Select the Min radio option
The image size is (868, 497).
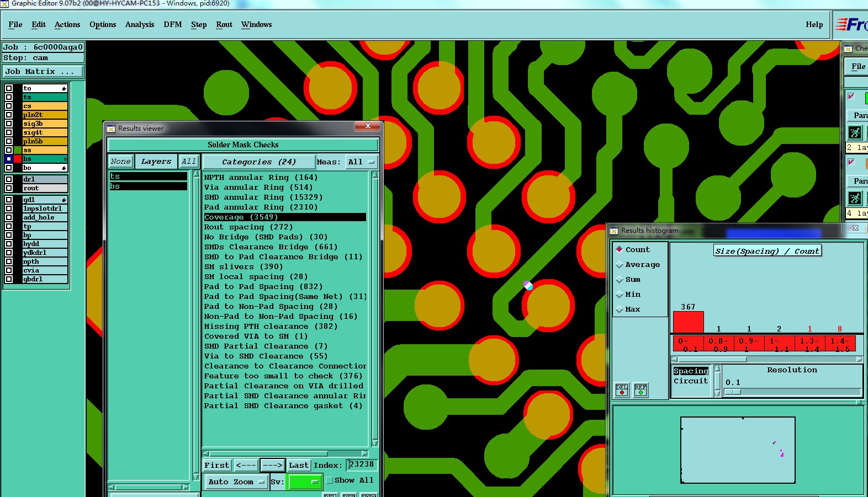(x=620, y=295)
